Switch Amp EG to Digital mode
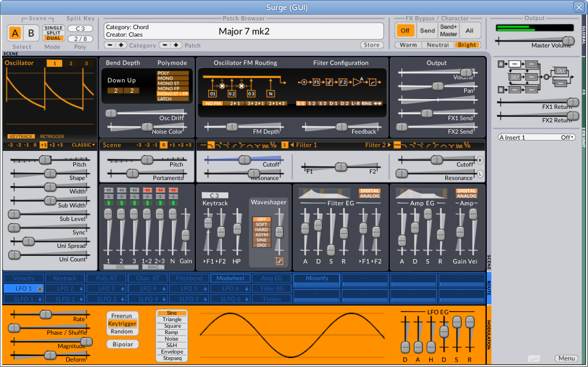588x367 pixels. click(466, 191)
